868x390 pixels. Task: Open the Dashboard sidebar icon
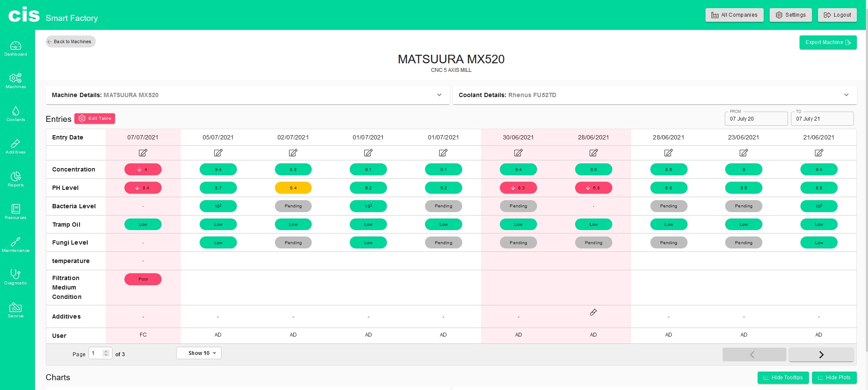pyautogui.click(x=16, y=48)
